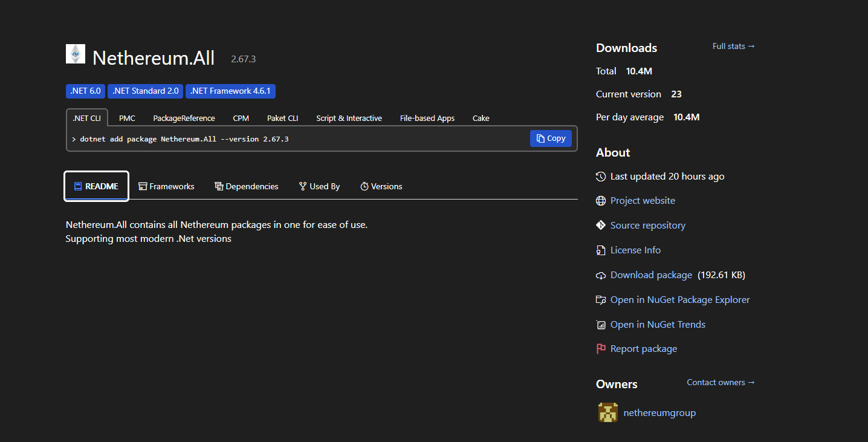Viewport: 868px width, 442px height.
Task: Click the Nethereum package logo icon
Action: (x=76, y=54)
